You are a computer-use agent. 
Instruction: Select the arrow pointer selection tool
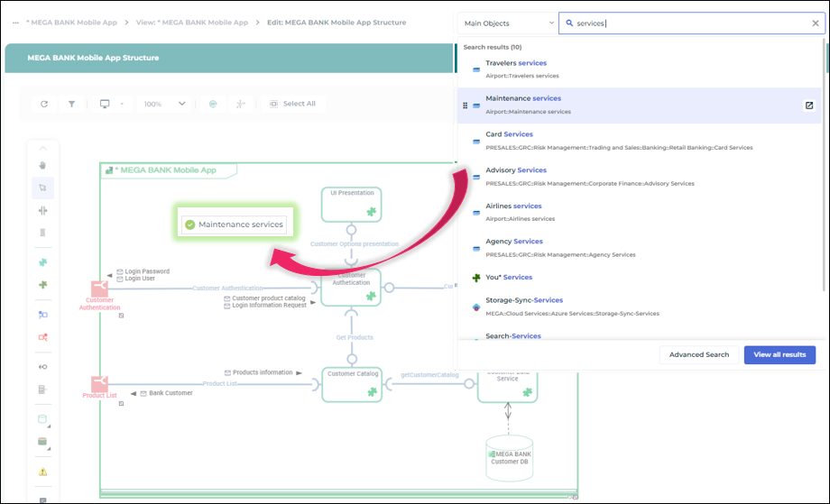click(42, 188)
